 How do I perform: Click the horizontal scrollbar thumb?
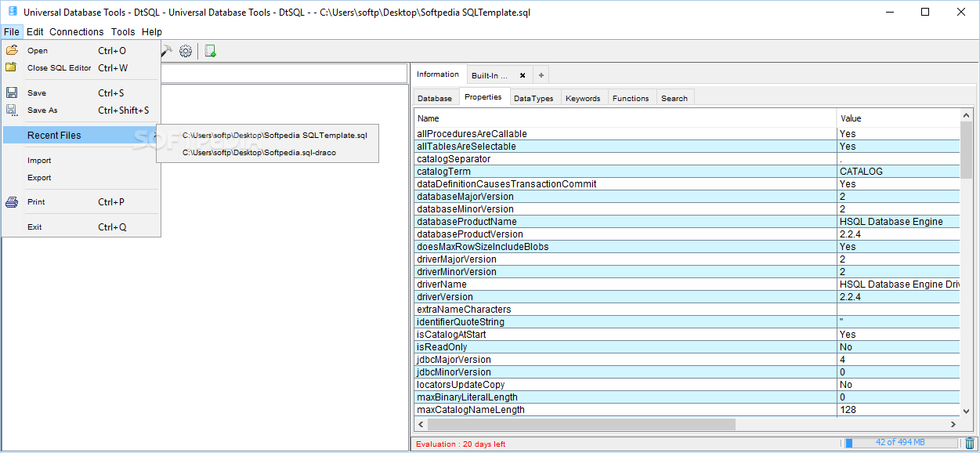[x=581, y=424]
